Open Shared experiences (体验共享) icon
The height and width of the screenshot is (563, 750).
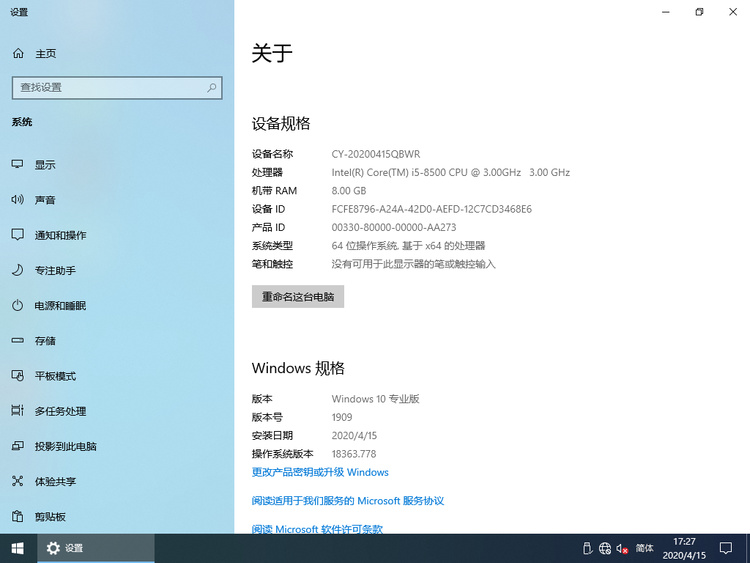tap(17, 481)
